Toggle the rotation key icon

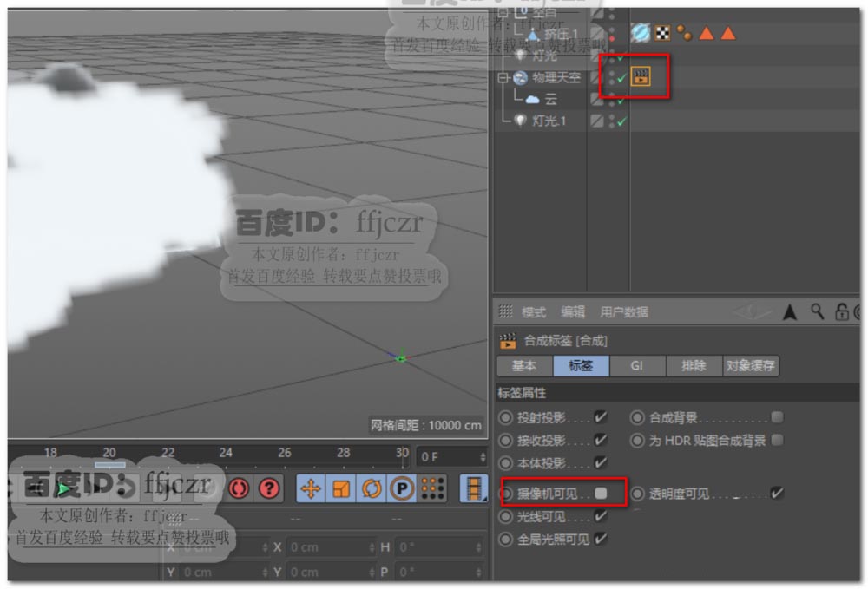pos(372,489)
